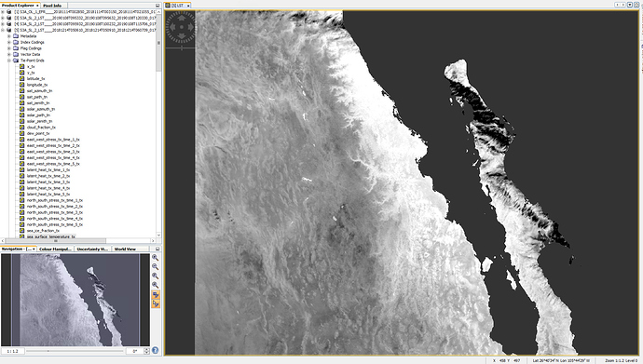This screenshot has height=364, width=643.
Task: Click the cloud_fraction_tx tie-point grid icon
Action: (x=22, y=127)
